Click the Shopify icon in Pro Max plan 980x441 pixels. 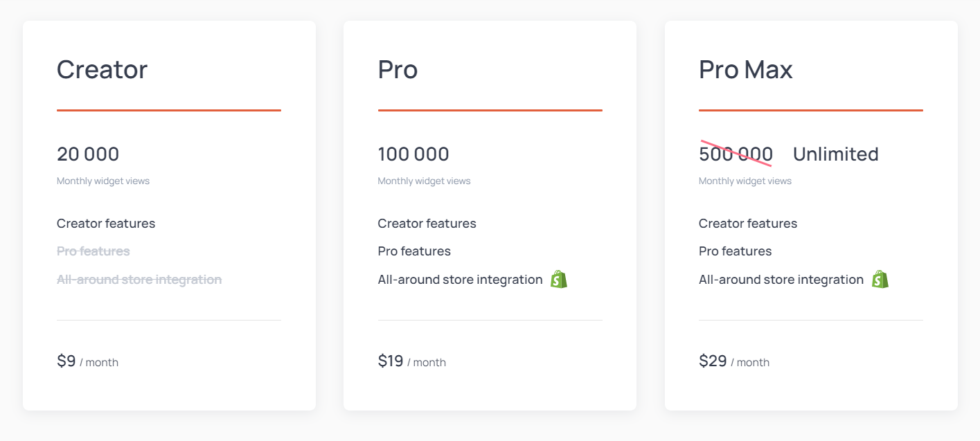[880, 280]
